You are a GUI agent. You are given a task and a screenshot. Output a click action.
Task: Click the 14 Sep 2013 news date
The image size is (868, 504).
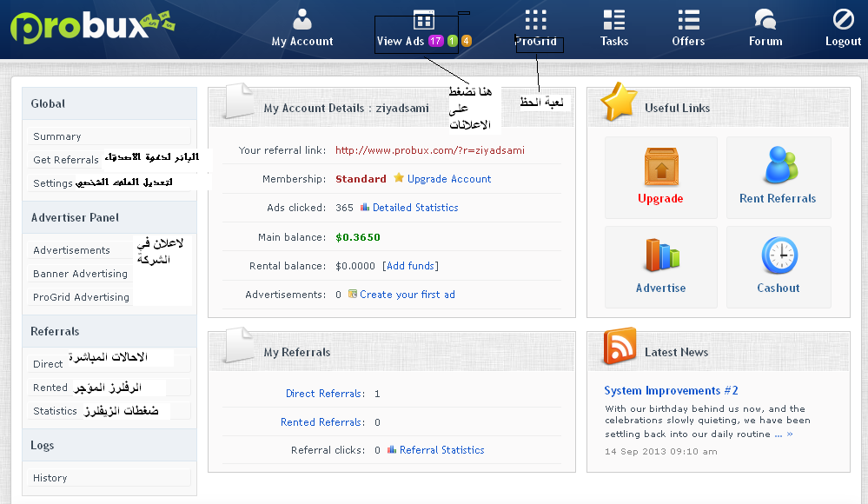pyautogui.click(x=661, y=451)
